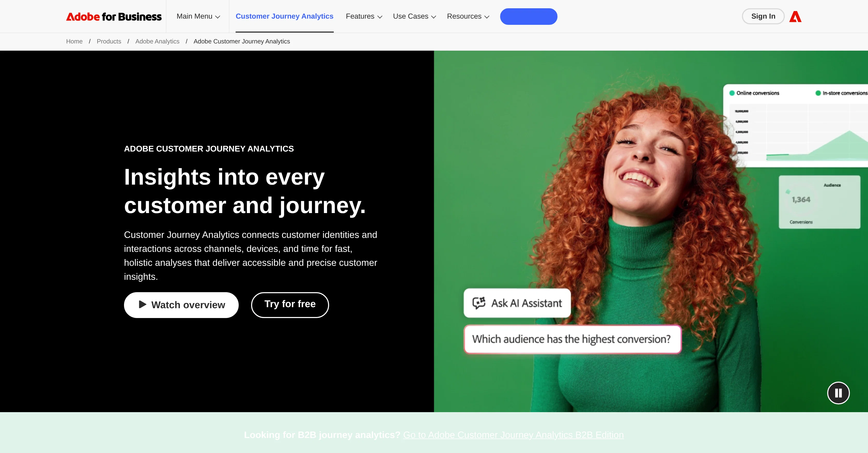The height and width of the screenshot is (453, 868).
Task: Click the red Adobe logo icon
Action: pos(795,17)
